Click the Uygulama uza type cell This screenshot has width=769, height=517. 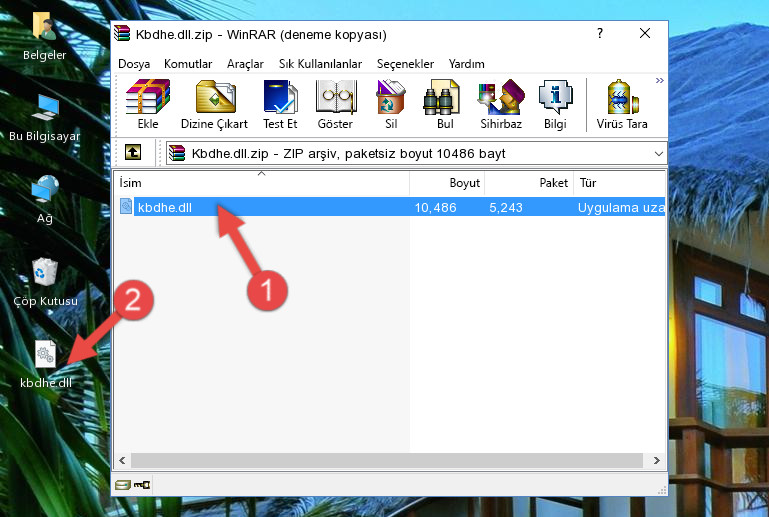pos(621,207)
